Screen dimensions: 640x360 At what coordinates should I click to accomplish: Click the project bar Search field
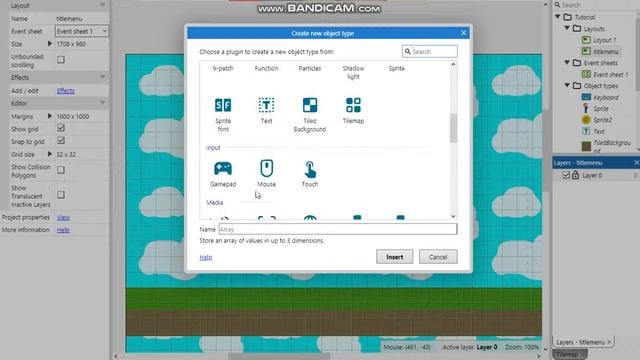click(x=597, y=5)
